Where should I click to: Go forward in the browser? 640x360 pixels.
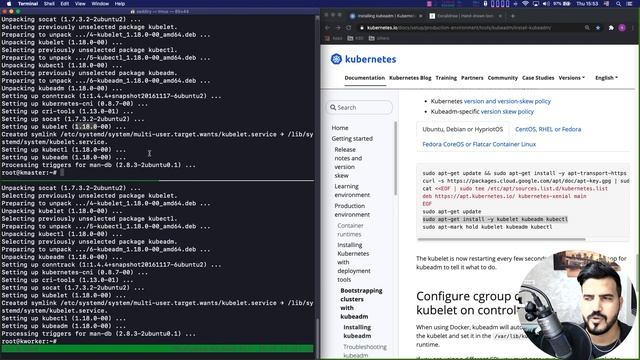pyautogui.click(x=338, y=28)
